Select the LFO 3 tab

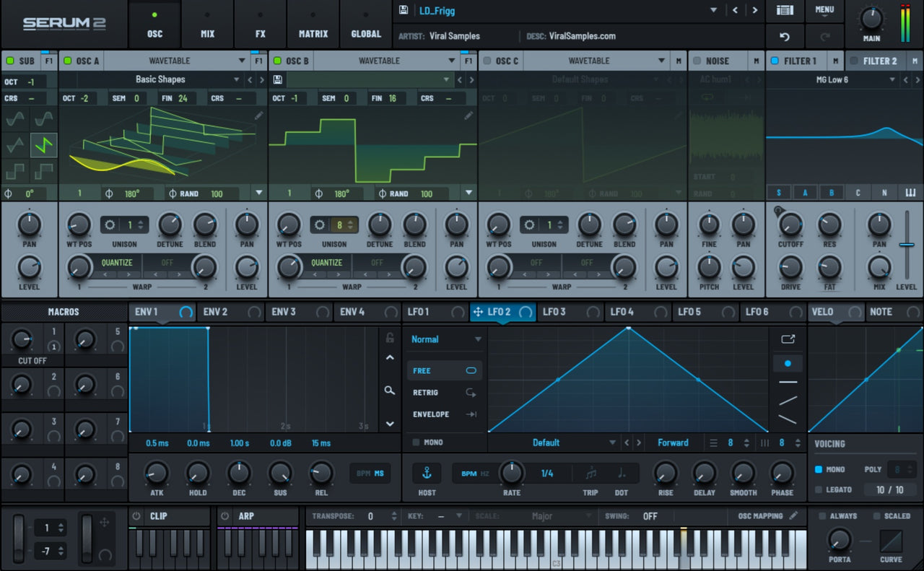pos(569,312)
